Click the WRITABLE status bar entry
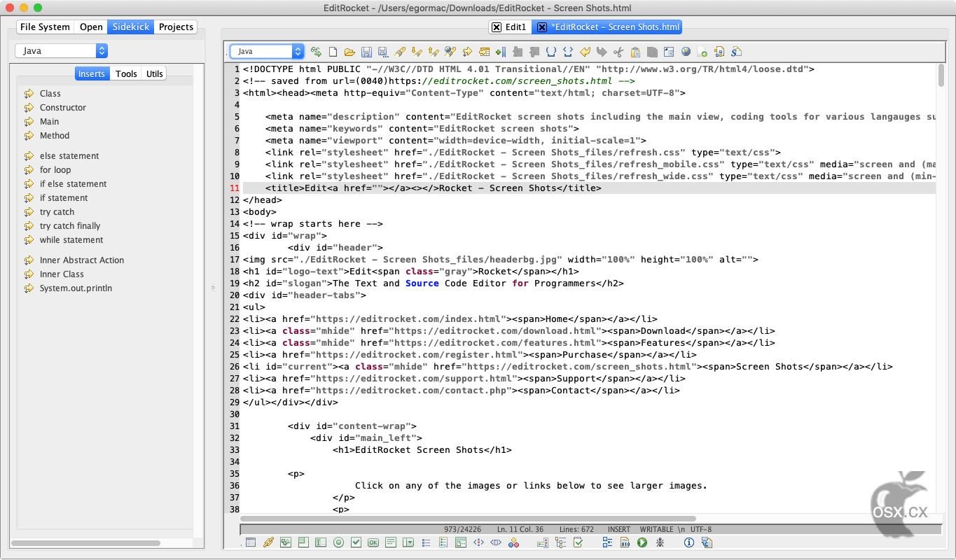The height and width of the screenshot is (560, 956). (656, 530)
